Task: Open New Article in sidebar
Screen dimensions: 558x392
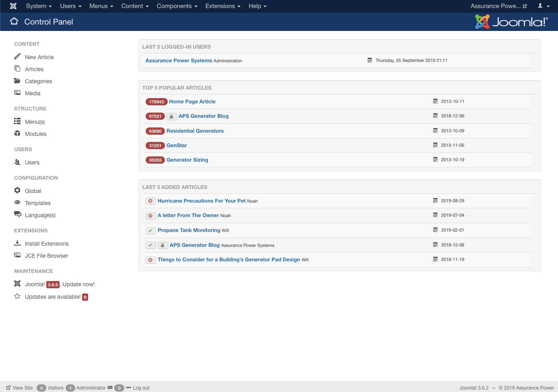Action: click(39, 57)
